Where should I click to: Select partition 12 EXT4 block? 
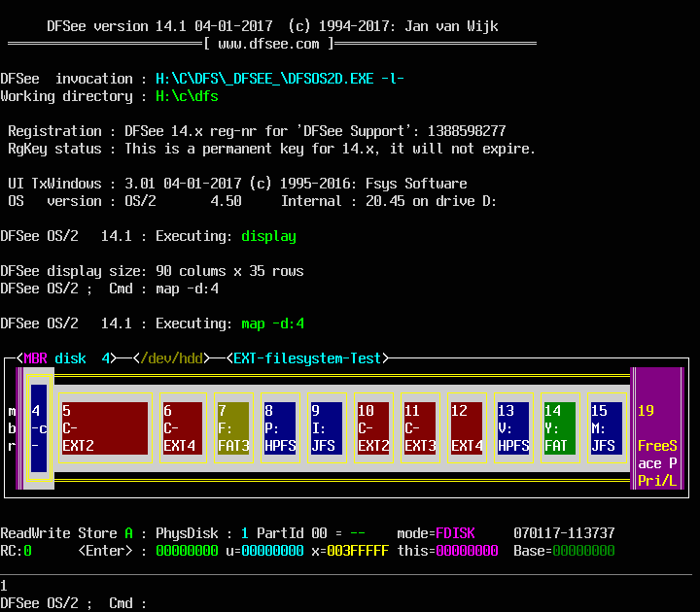(467, 428)
